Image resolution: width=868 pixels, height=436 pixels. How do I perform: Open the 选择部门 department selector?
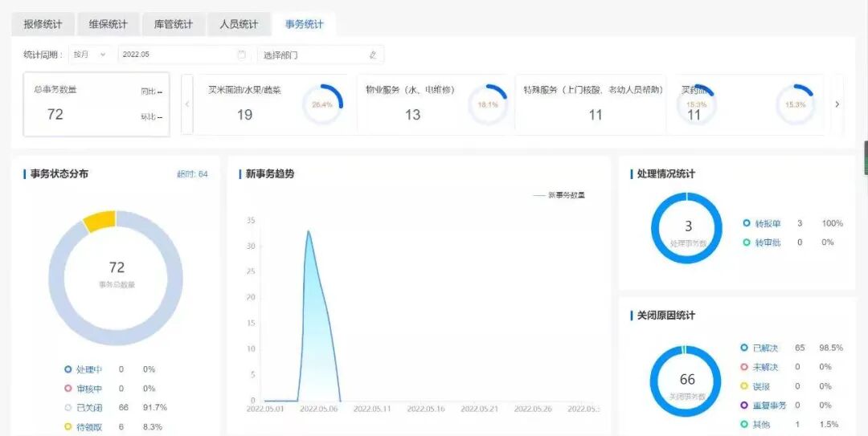[321, 55]
